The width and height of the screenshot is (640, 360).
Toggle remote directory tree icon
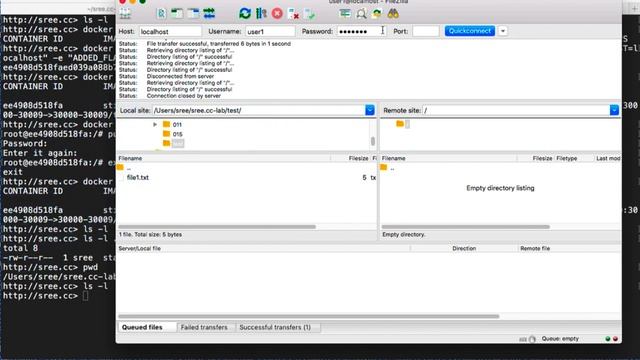(x=193, y=13)
